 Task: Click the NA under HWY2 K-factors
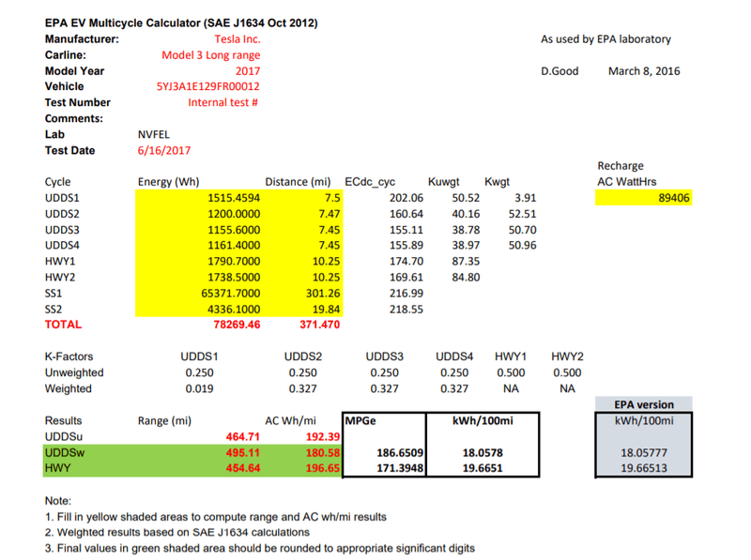click(567, 388)
